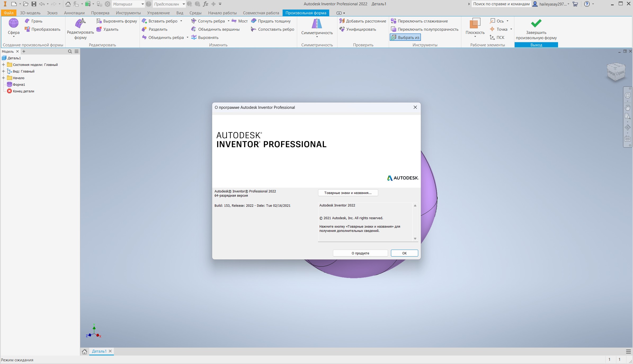Click the haileyasay297 account button
The width and height of the screenshot is (633, 364).
coord(550,4)
